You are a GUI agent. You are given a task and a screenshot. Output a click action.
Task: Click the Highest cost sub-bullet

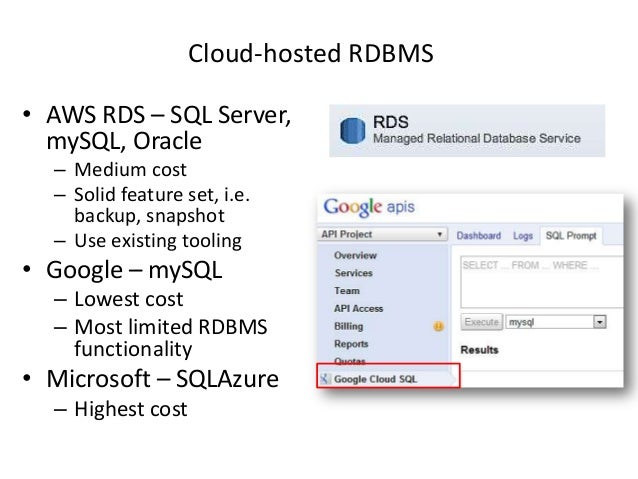pyautogui.click(x=131, y=409)
